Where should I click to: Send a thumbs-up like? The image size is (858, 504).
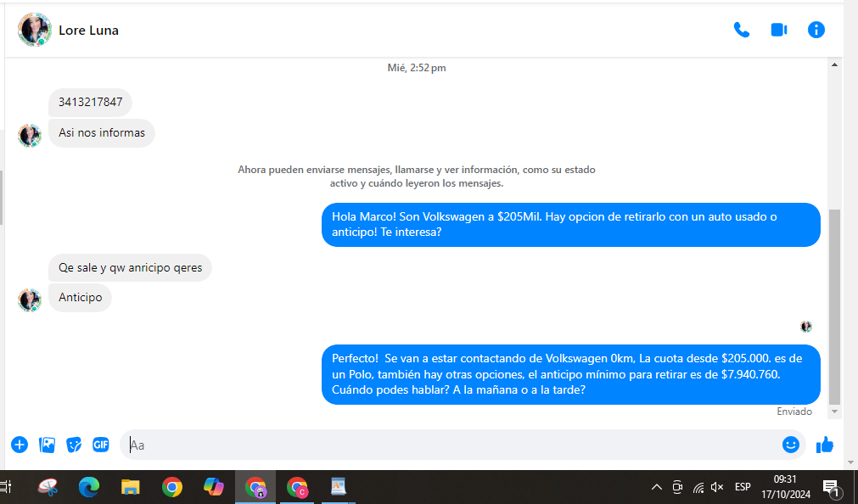point(825,445)
